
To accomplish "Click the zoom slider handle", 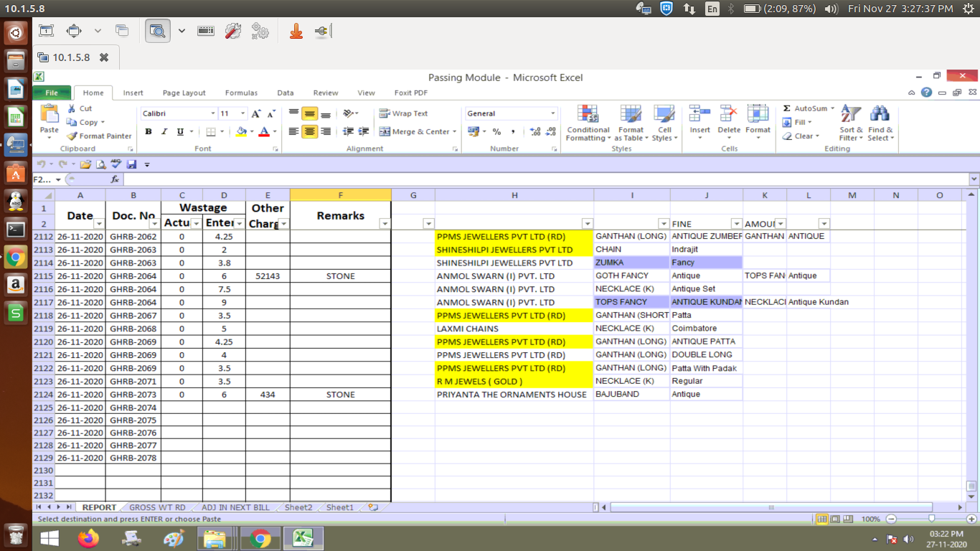I will pyautogui.click(x=931, y=518).
